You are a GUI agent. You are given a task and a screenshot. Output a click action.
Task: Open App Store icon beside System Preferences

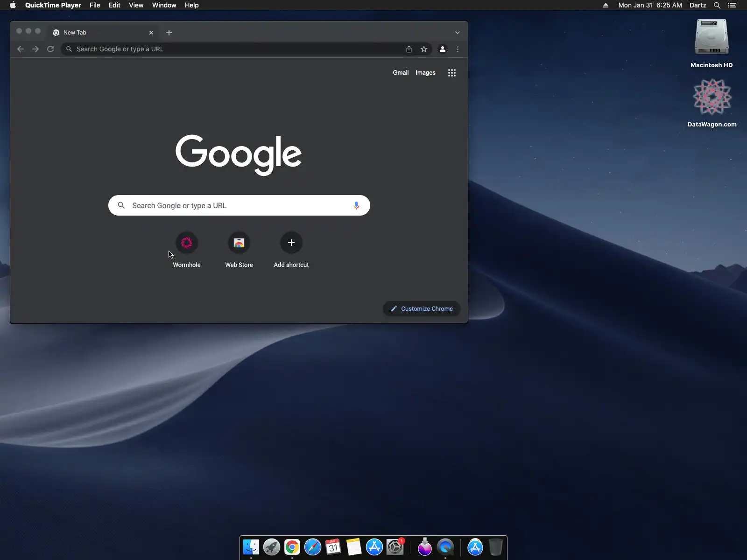pyautogui.click(x=374, y=547)
